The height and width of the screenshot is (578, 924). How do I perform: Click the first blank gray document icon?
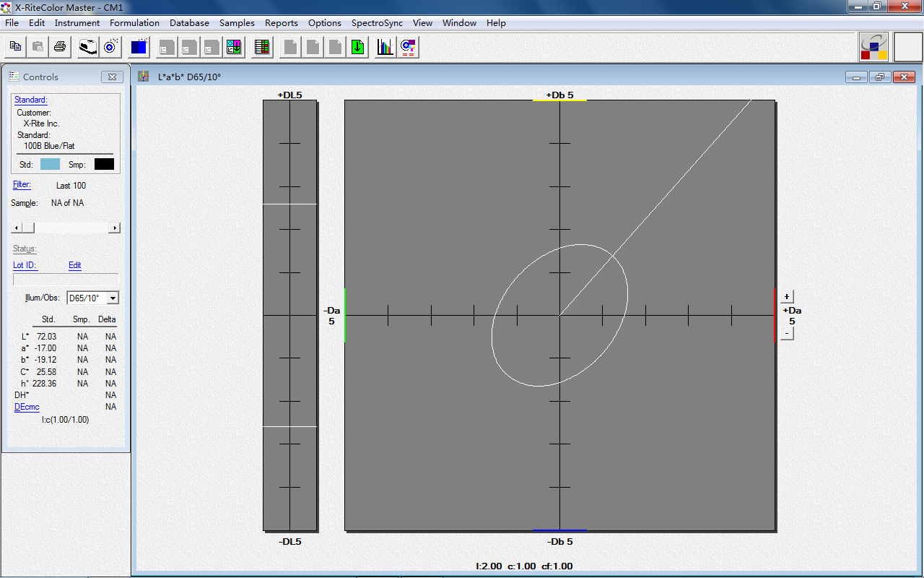(291, 47)
